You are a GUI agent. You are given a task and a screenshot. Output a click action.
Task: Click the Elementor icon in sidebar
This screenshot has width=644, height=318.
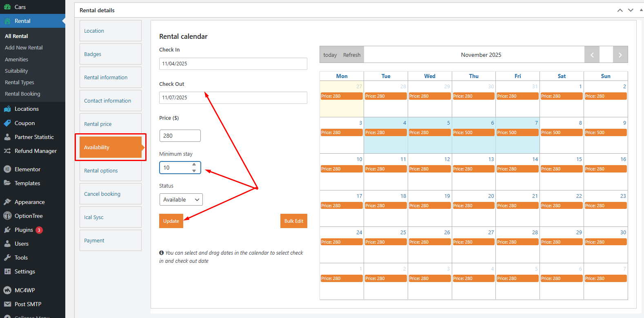(x=7, y=169)
